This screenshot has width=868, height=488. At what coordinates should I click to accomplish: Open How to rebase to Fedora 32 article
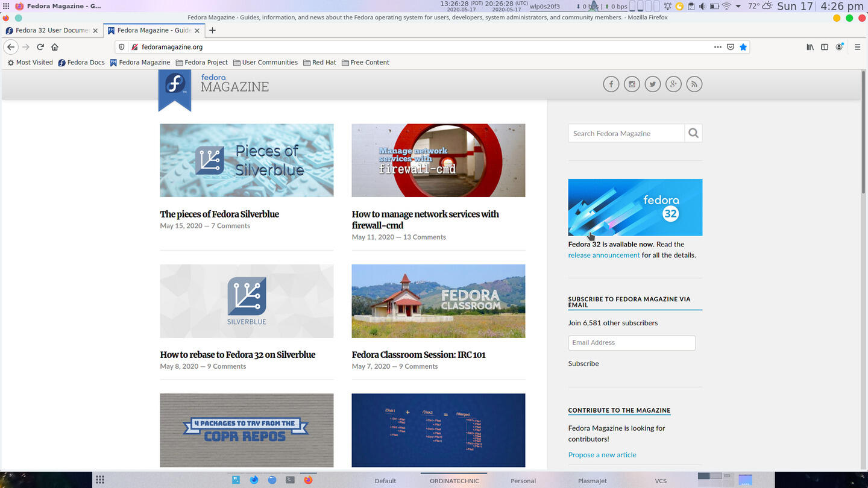coord(237,355)
